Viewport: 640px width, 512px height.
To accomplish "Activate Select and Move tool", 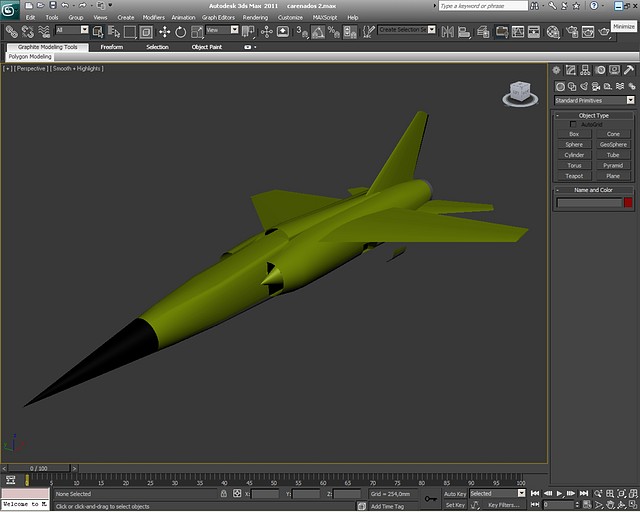I will tap(164, 31).
